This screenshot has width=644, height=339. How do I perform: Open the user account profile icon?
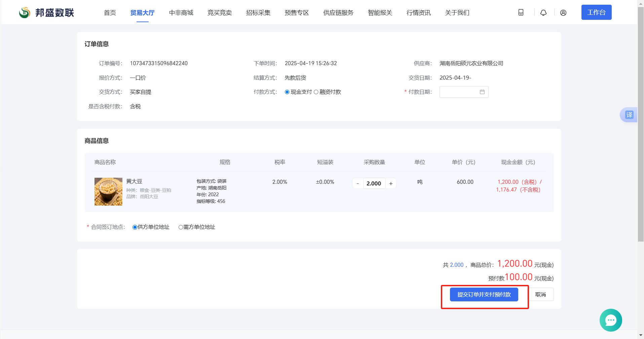(x=563, y=12)
